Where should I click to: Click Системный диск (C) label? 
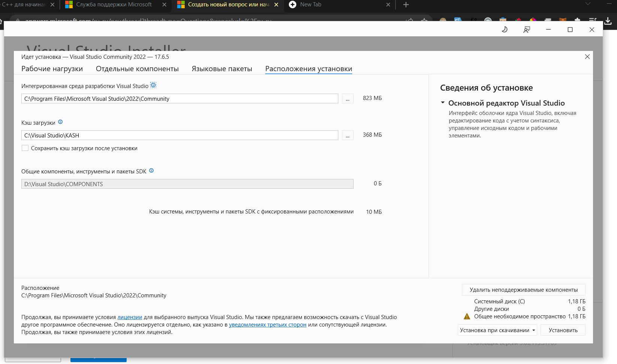499,301
